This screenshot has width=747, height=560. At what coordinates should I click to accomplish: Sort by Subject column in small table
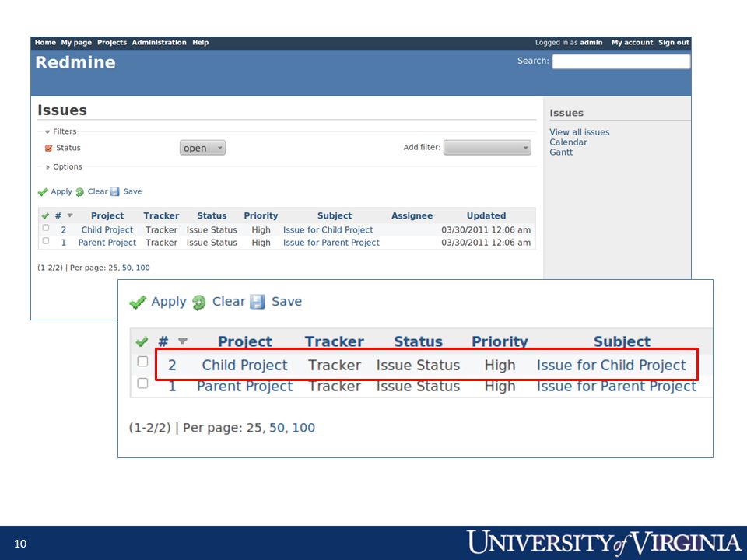tap(335, 215)
